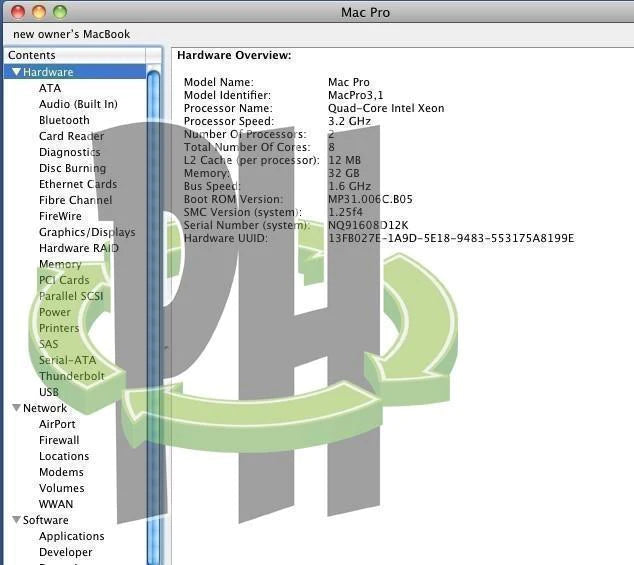Click the green zoom window button
This screenshot has height=565, width=634.
point(59,12)
